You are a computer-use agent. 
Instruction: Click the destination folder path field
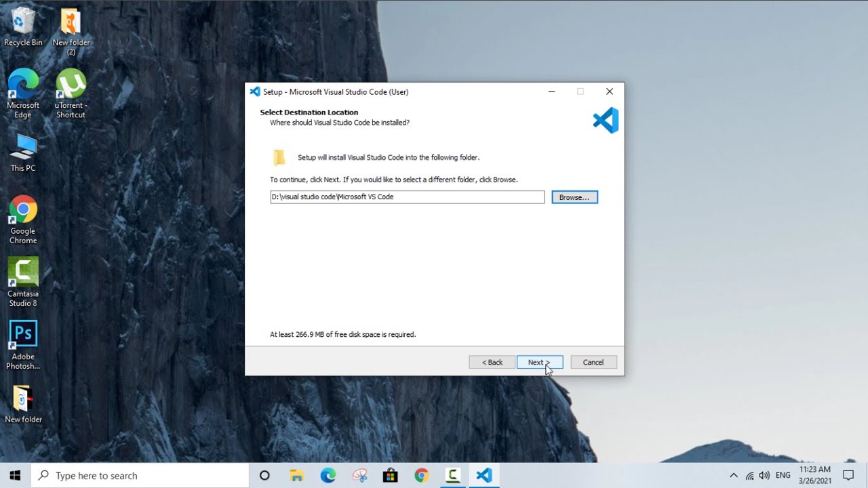click(407, 197)
